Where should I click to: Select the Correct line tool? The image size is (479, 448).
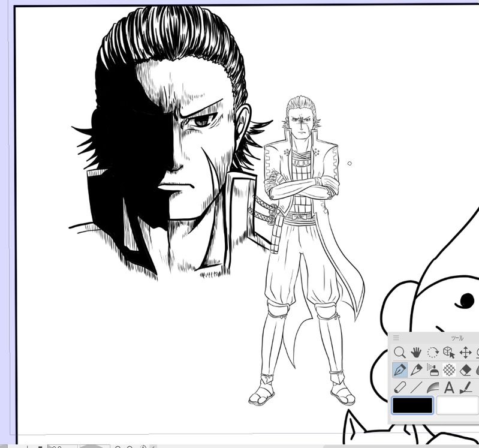tap(465, 388)
